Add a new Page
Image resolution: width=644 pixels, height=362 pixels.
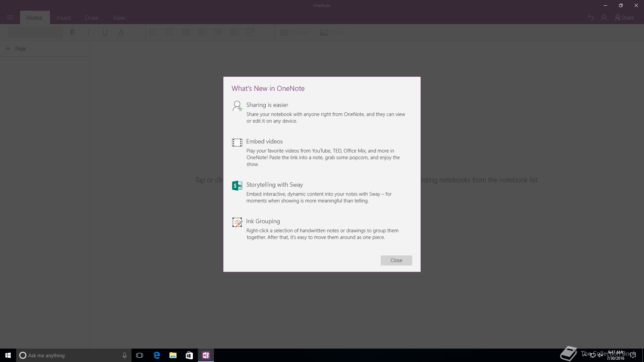point(16,49)
